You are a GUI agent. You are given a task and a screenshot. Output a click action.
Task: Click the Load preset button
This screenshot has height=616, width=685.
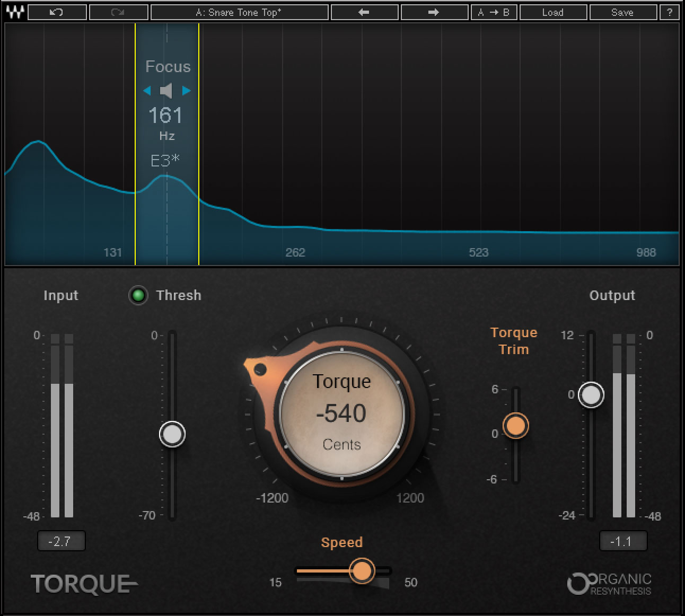(x=552, y=12)
